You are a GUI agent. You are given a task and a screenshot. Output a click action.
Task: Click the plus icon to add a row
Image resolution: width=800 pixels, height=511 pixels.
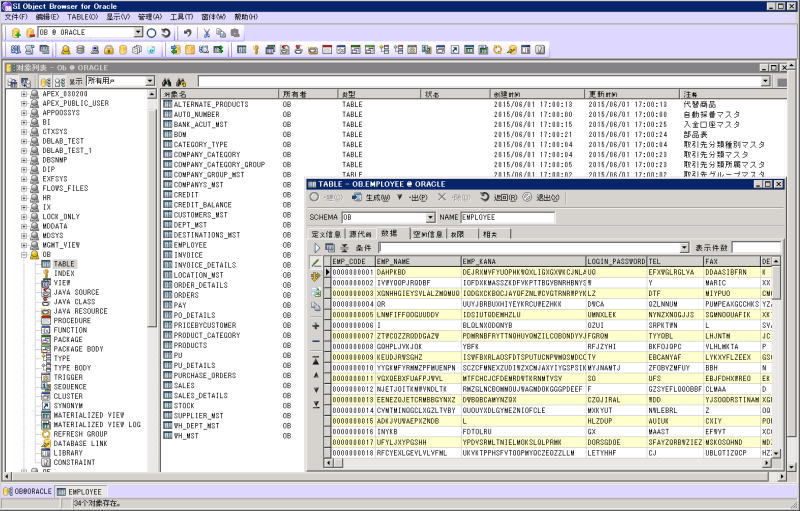(316, 326)
